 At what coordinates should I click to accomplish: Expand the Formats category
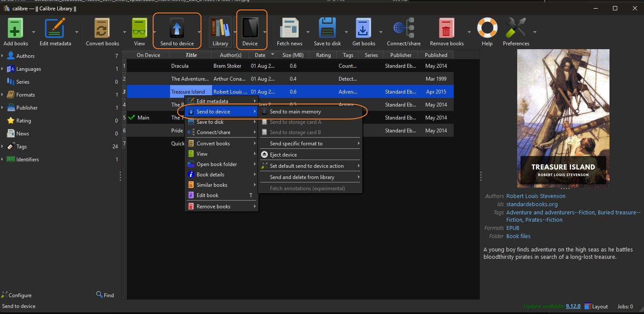point(2,95)
